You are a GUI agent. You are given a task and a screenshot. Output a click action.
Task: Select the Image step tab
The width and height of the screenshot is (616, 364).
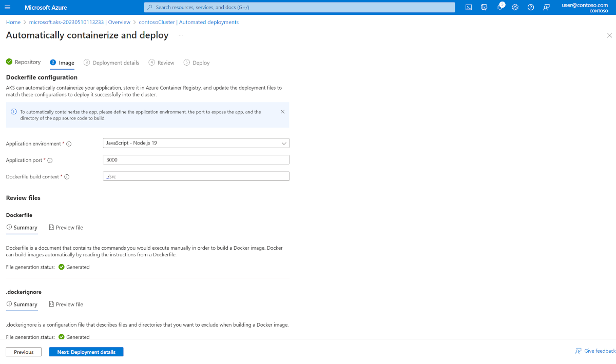[x=62, y=63]
